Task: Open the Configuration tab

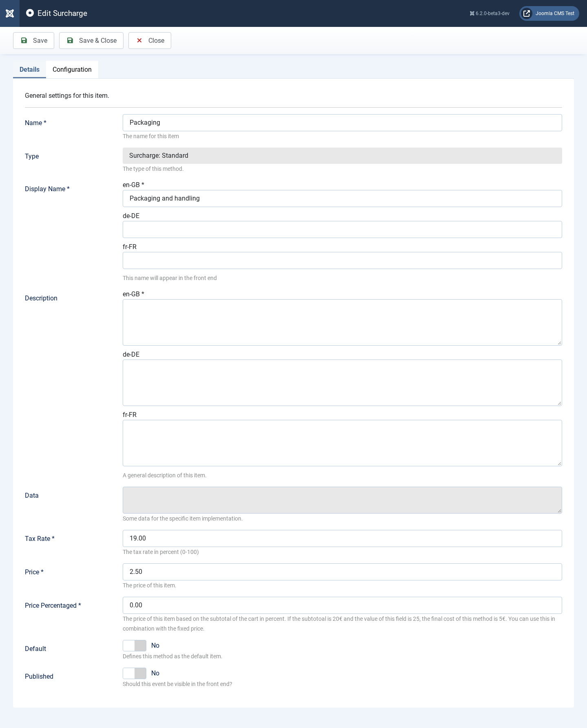Action: pos(72,70)
